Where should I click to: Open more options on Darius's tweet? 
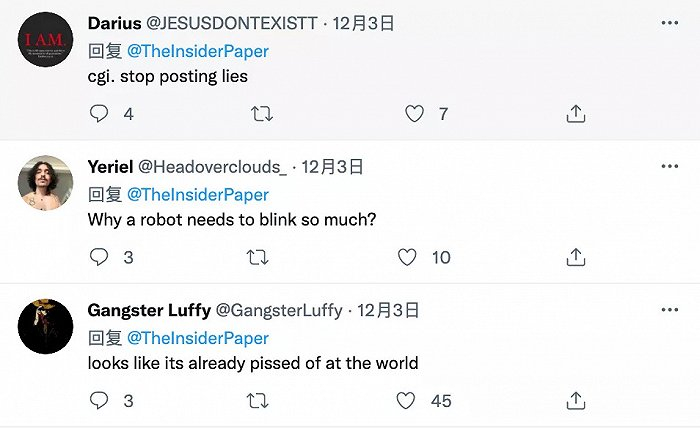[x=667, y=23]
